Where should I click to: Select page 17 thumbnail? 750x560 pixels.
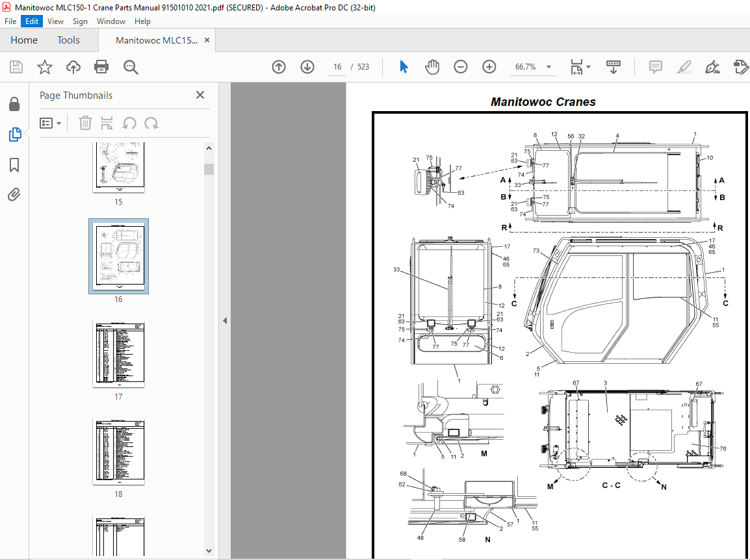119,353
